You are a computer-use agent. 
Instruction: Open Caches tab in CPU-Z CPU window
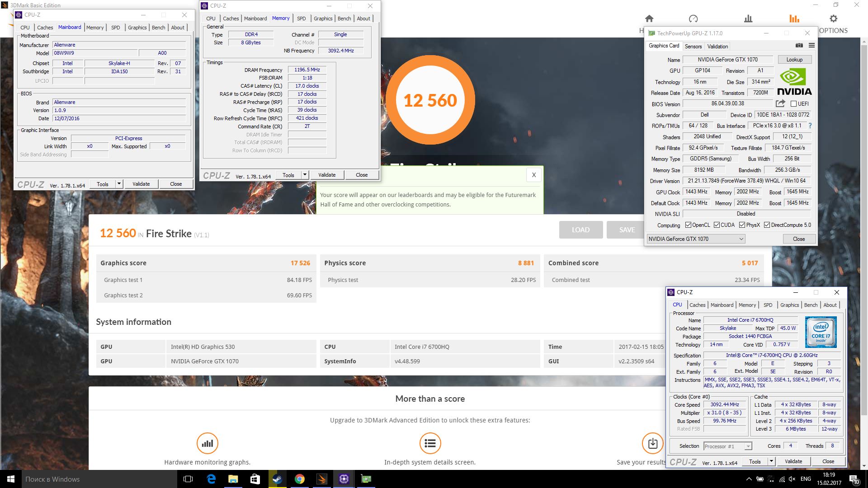pyautogui.click(x=697, y=305)
